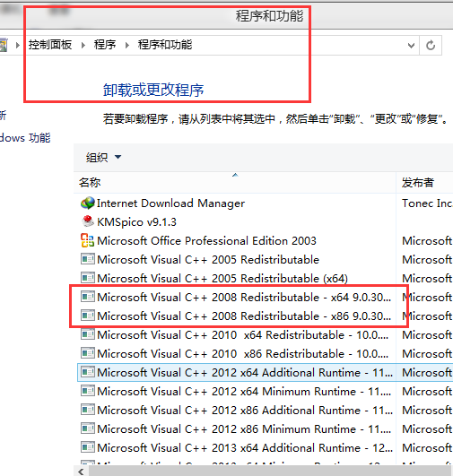Select Visual C++ 2005 Redistributable (x64) text

[x=222, y=279]
